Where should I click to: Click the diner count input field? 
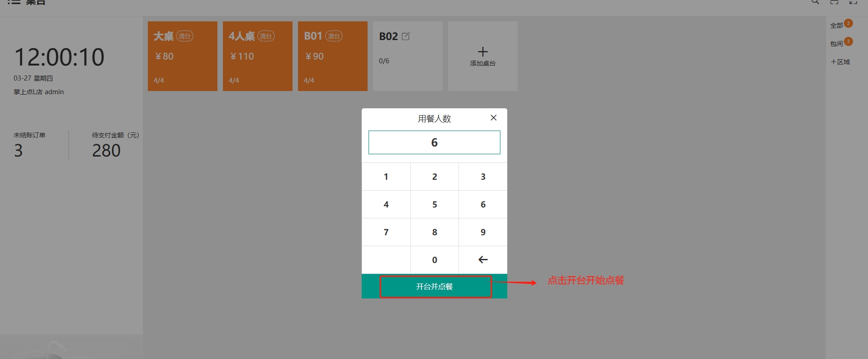coord(434,143)
